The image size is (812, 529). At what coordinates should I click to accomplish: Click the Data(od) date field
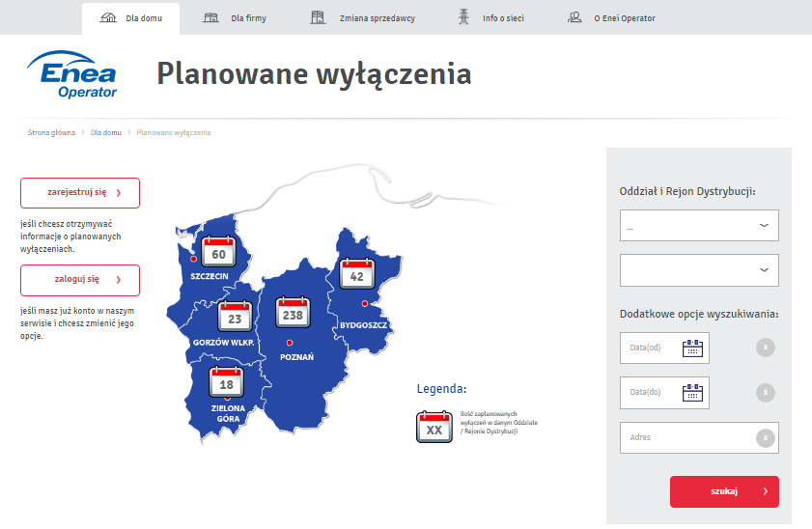664,348
